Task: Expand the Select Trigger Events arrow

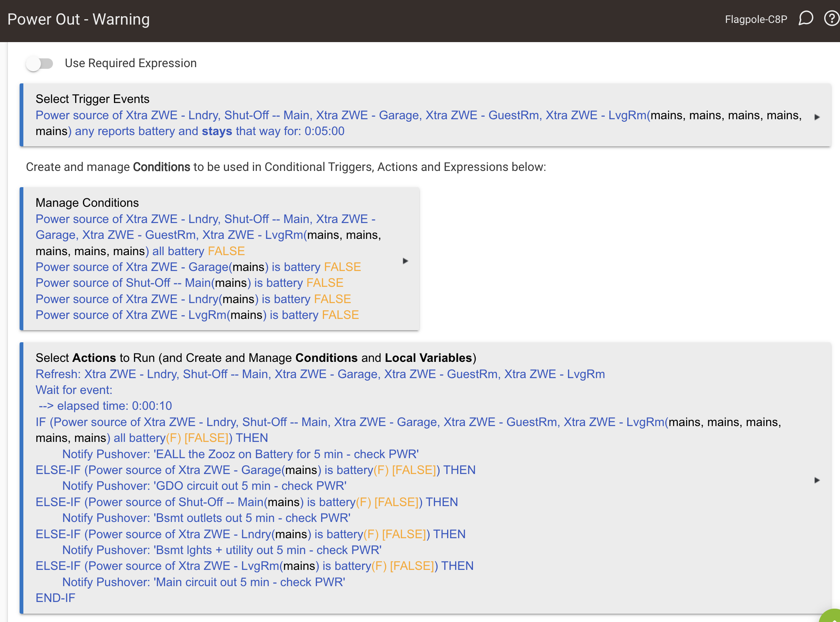Action: click(x=817, y=117)
